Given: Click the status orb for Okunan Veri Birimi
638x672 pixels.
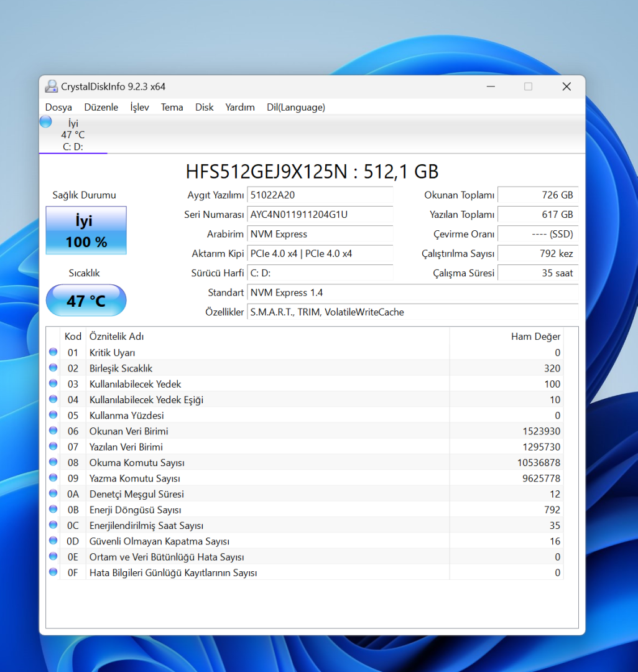Looking at the screenshot, I should point(53,431).
